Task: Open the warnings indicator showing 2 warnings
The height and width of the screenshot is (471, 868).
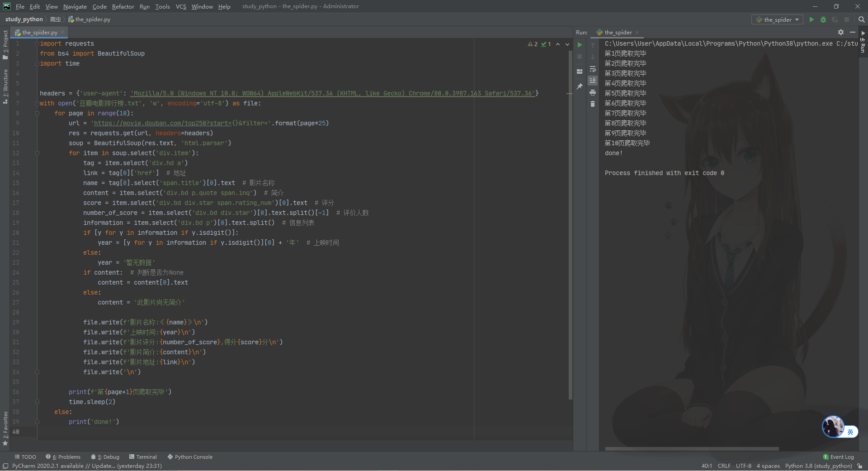Action: click(533, 44)
